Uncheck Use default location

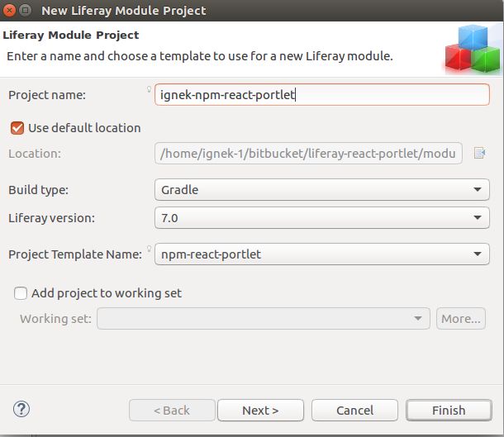(x=17, y=128)
